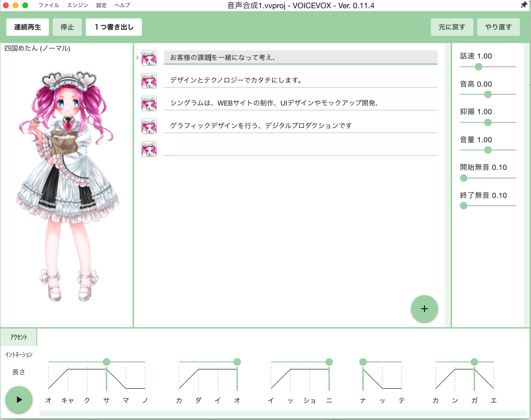Viewport: 531px width, 420px height.
Task: Adjust the 開始無音 slider handle
Action: click(464, 178)
